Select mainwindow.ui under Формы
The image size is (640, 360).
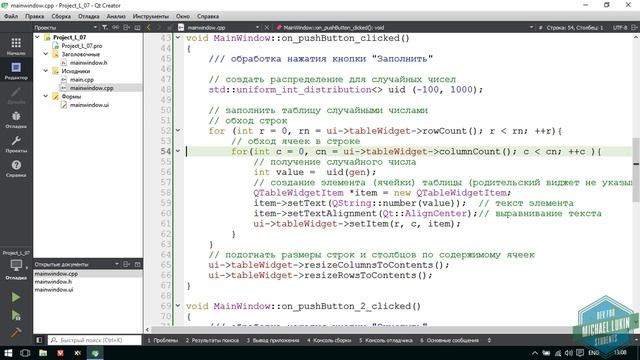[89, 105]
